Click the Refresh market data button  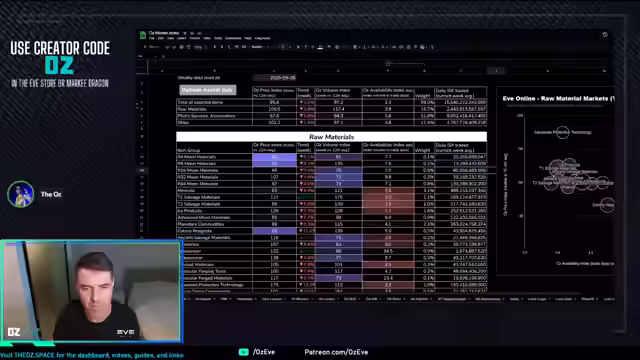tap(207, 90)
